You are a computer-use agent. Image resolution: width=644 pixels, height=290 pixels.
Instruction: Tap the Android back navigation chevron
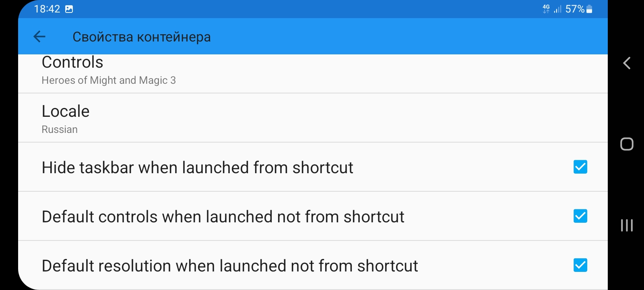pyautogui.click(x=626, y=63)
